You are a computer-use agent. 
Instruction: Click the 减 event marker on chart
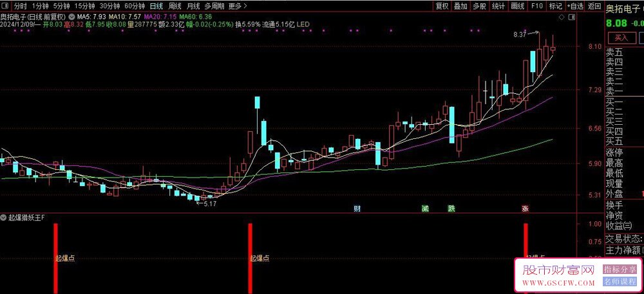(x=425, y=208)
